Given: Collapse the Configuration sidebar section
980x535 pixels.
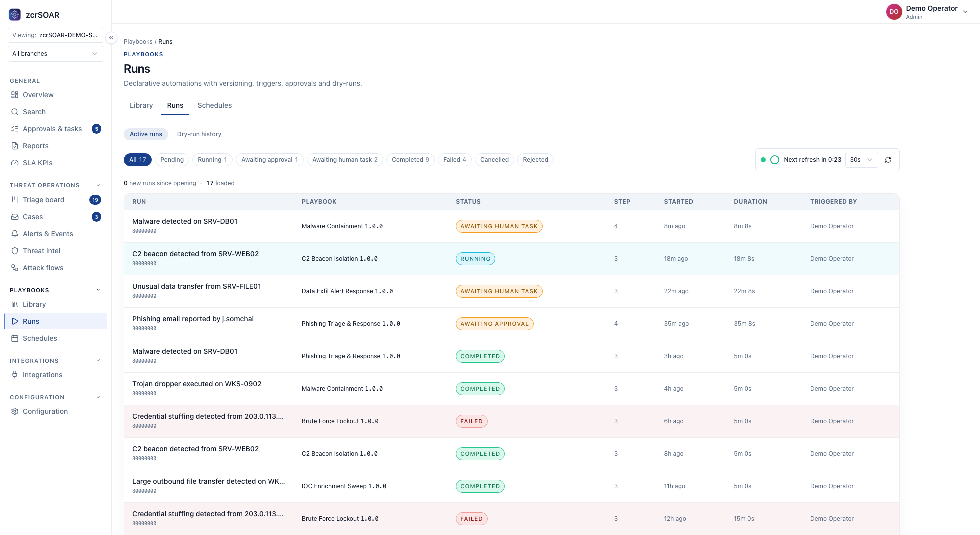Looking at the screenshot, I should tap(98, 397).
